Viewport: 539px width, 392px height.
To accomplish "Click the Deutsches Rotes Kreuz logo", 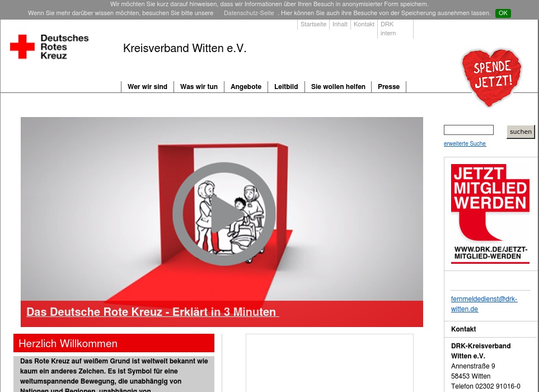I will coord(49,46).
